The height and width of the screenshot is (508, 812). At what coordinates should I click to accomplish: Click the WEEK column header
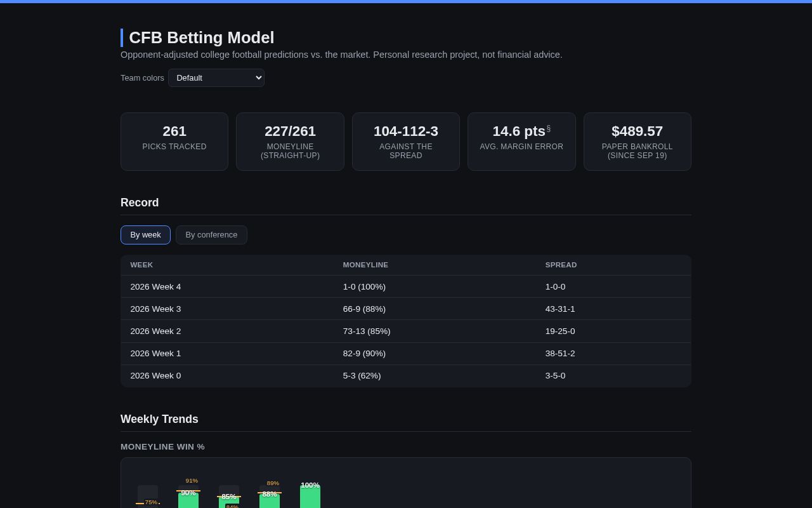click(141, 265)
